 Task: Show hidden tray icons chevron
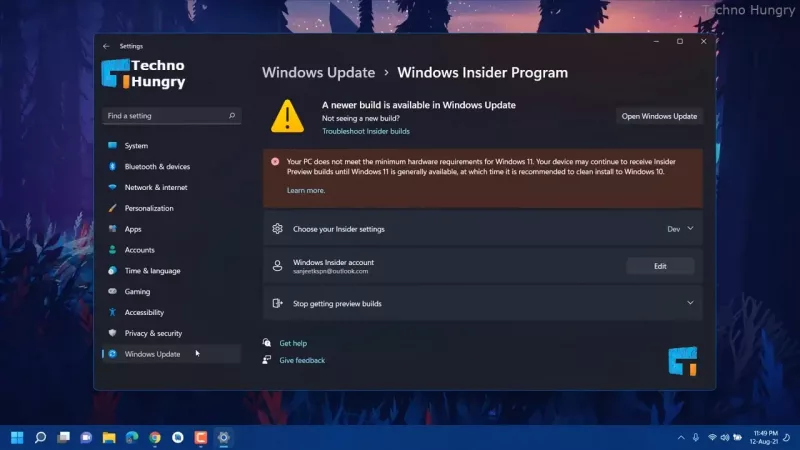(681, 438)
